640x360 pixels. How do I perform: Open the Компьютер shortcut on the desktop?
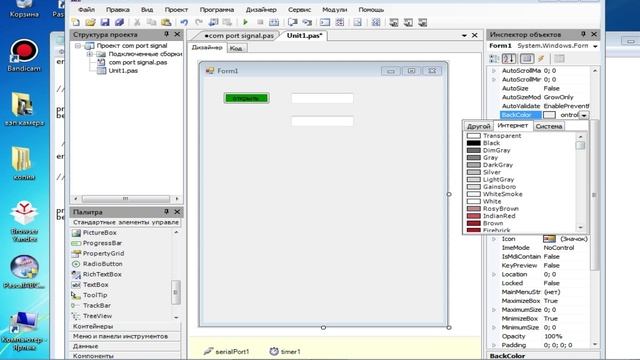click(x=24, y=331)
